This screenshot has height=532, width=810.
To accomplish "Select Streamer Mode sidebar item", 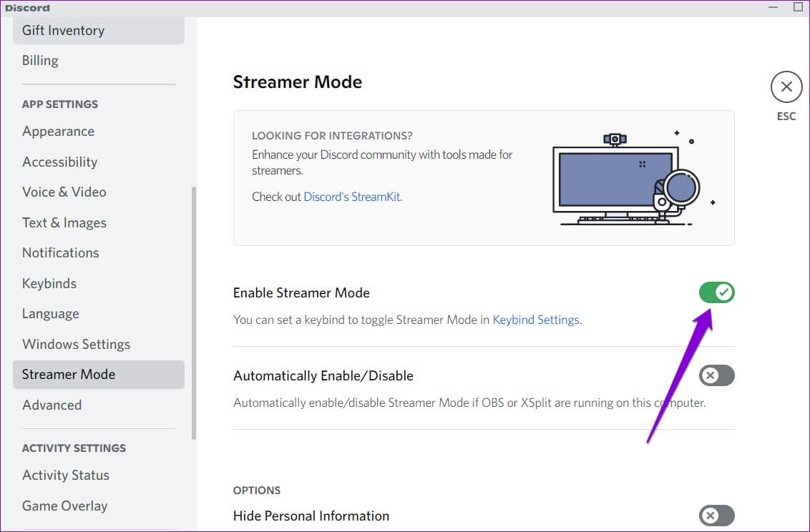I will pyautogui.click(x=99, y=375).
